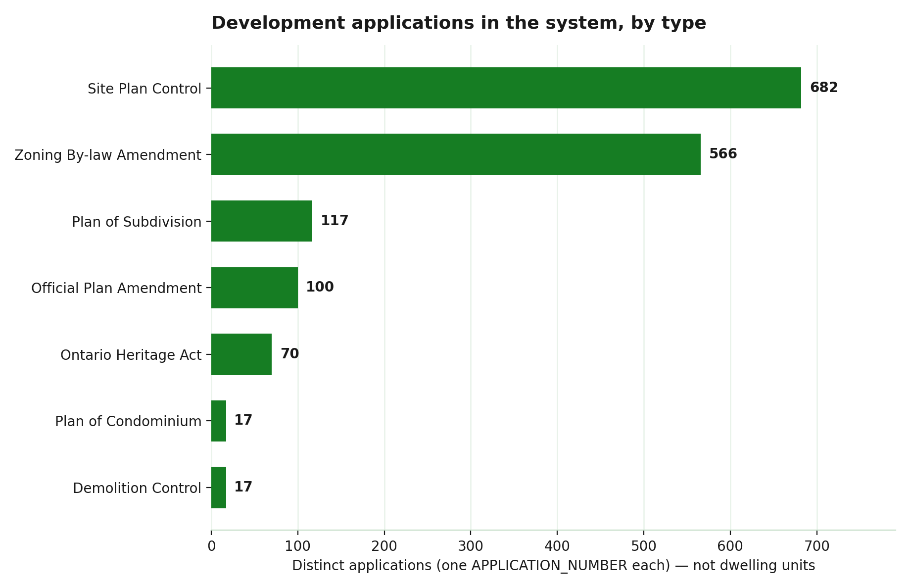The width and height of the screenshot is (910, 588).
Task: Click the x-axis tick label '0'
Action: pyautogui.click(x=211, y=546)
